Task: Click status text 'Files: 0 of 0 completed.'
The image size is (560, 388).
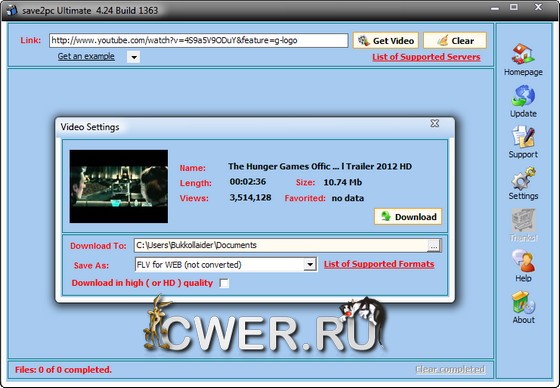Action: coord(63,369)
